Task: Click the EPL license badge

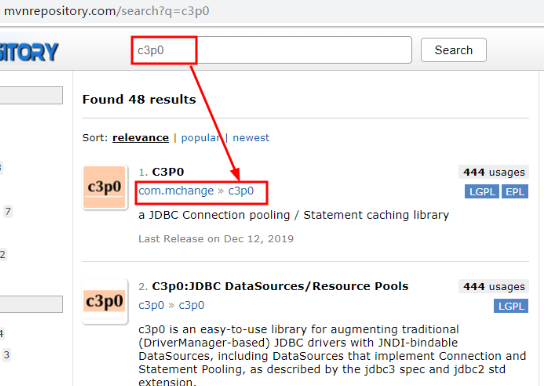Action: [x=515, y=191]
